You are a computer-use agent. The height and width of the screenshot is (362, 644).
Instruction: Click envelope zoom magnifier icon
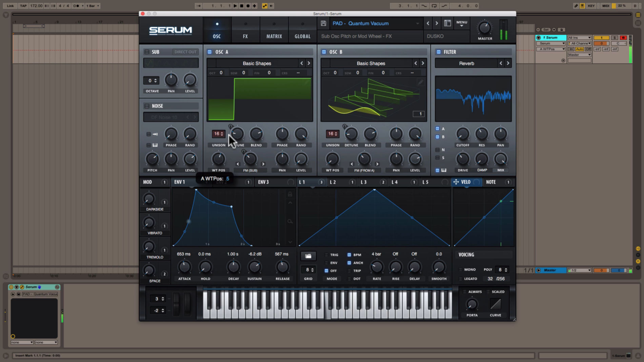290,221
